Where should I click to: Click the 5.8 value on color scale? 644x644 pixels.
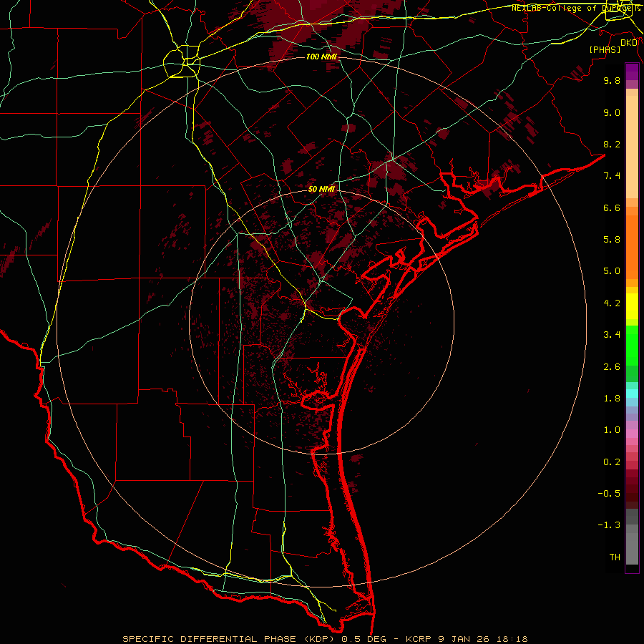612,240
